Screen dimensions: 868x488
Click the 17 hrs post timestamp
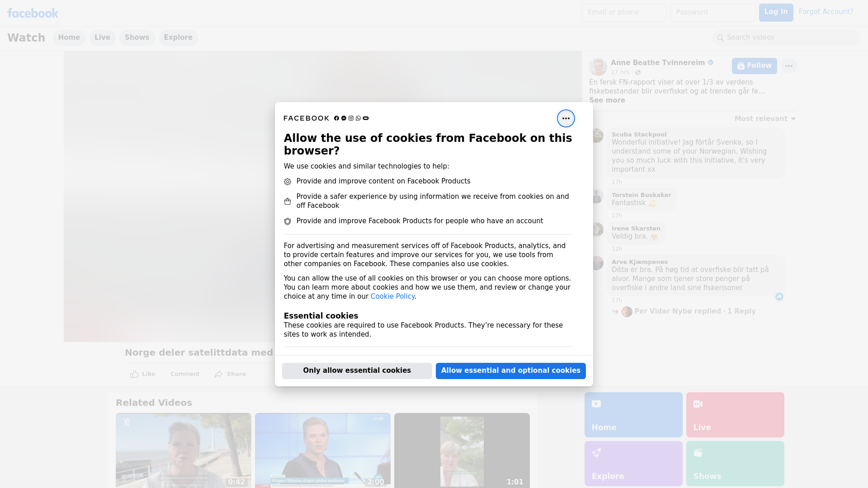tap(620, 72)
